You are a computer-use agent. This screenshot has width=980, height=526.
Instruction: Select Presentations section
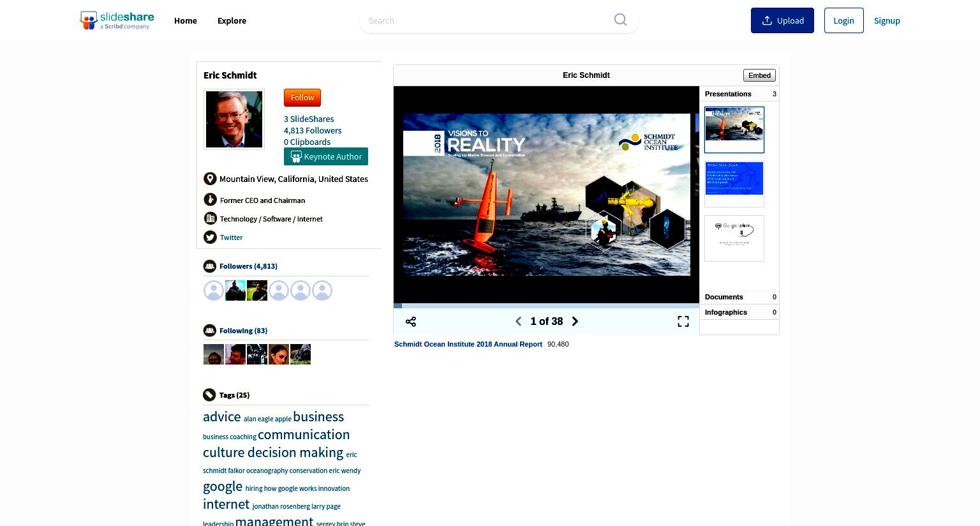point(739,94)
